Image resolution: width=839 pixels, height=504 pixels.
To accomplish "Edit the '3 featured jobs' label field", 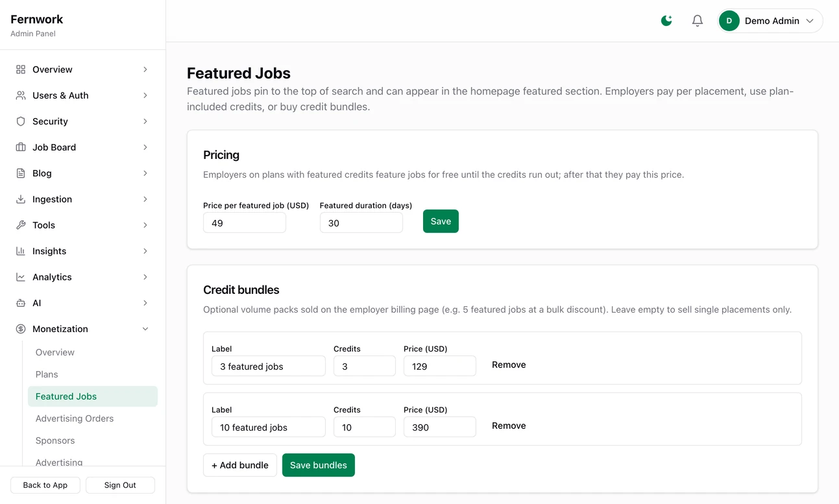I will tap(269, 366).
